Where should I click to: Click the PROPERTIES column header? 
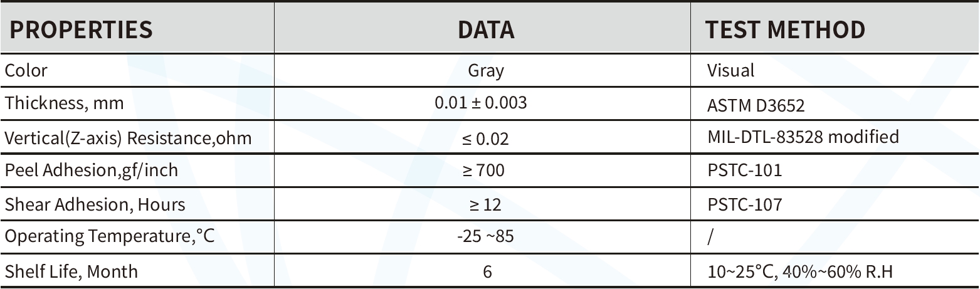pyautogui.click(x=81, y=30)
